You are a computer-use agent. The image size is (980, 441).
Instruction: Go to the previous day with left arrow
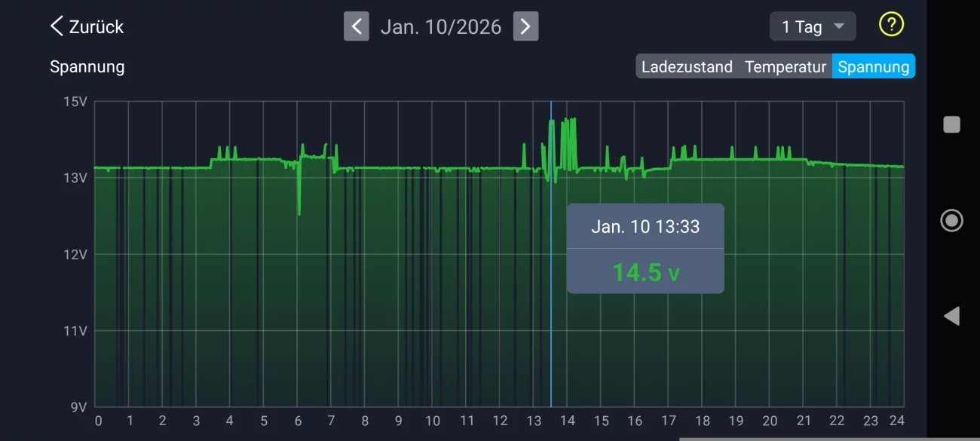pos(356,26)
